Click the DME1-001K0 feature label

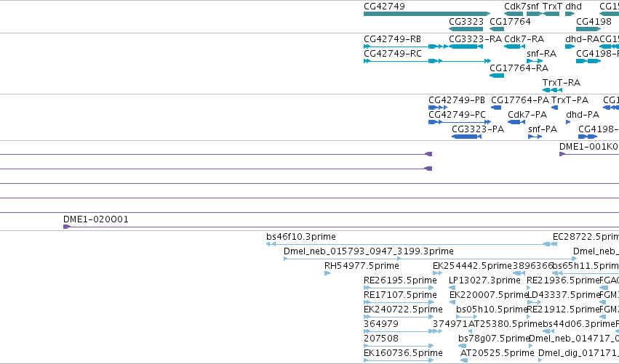click(x=588, y=147)
